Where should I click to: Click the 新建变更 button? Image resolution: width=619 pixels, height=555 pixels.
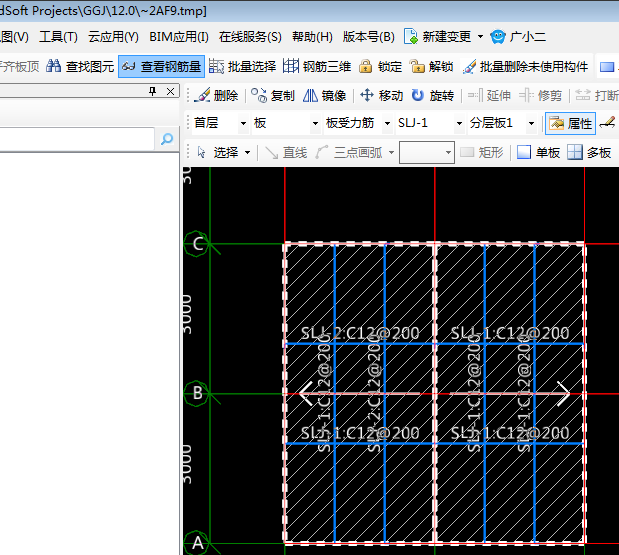click(437, 37)
